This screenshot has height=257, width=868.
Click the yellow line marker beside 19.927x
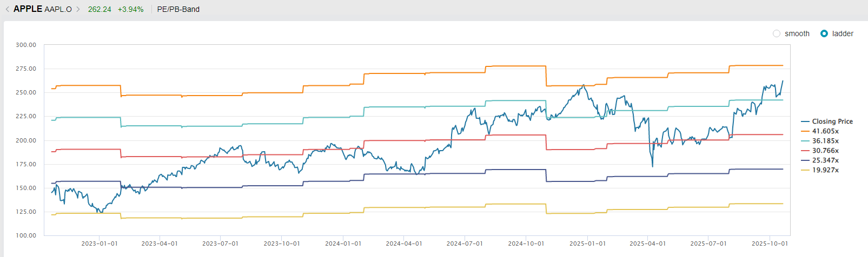[x=805, y=170]
